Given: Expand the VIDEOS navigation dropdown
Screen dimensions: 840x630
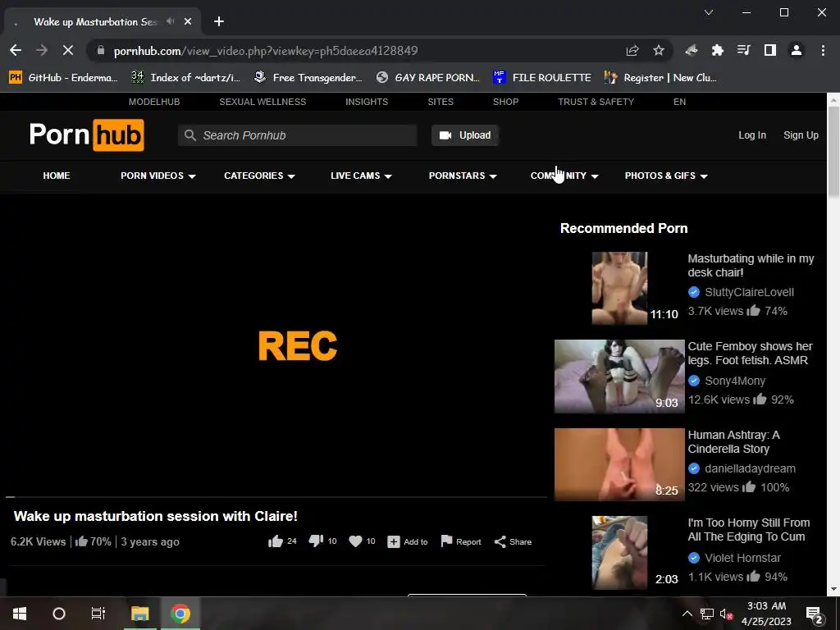Looking at the screenshot, I should (158, 176).
